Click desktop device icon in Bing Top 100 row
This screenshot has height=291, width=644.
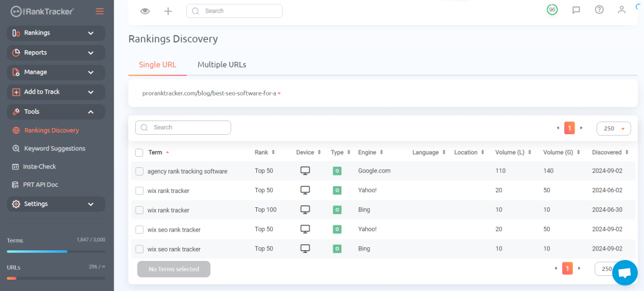304,210
